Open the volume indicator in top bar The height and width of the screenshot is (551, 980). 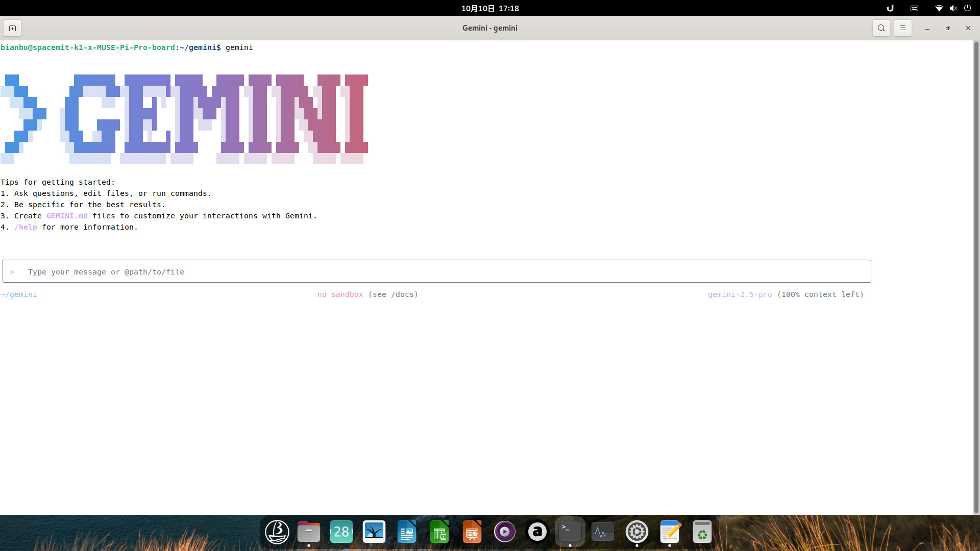coord(953,8)
